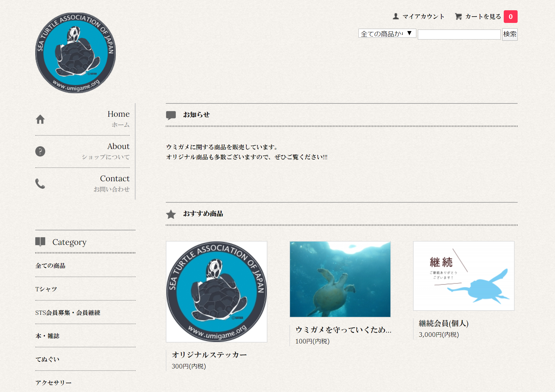Open the underwater sea turtle photo product
Viewport: 555px width, 392px height.
coord(340,279)
